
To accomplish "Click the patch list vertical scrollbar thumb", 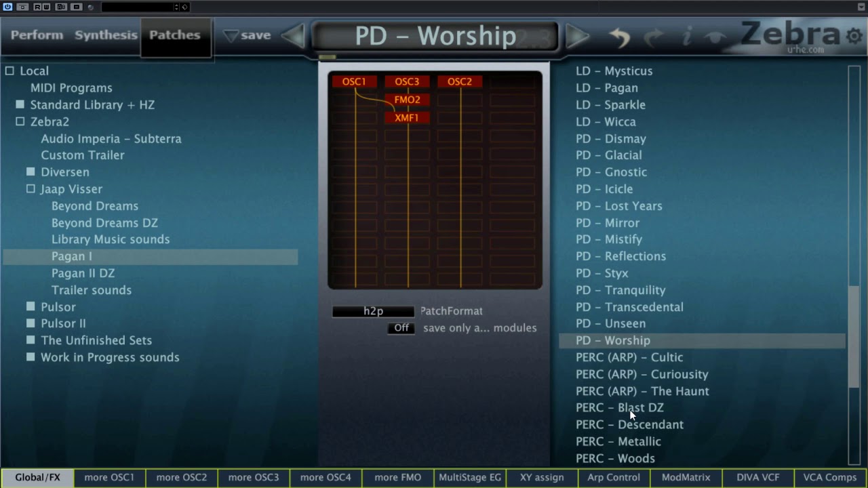I will pyautogui.click(x=854, y=337).
